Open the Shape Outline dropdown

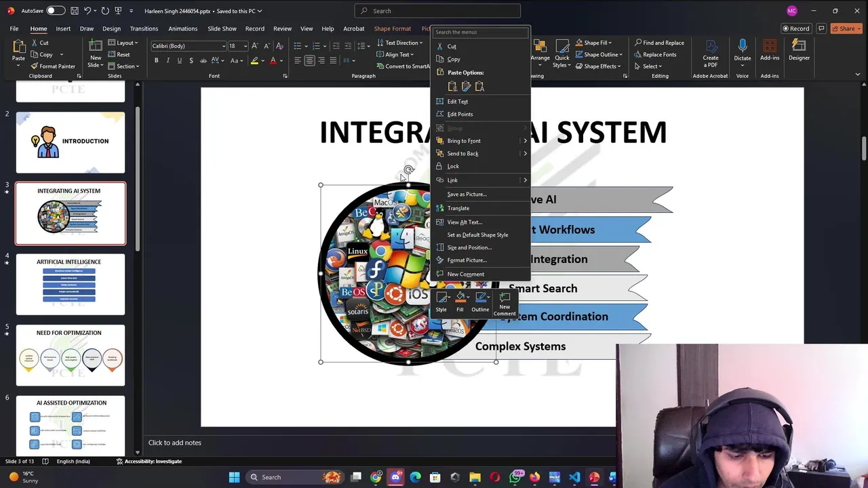[x=598, y=54]
